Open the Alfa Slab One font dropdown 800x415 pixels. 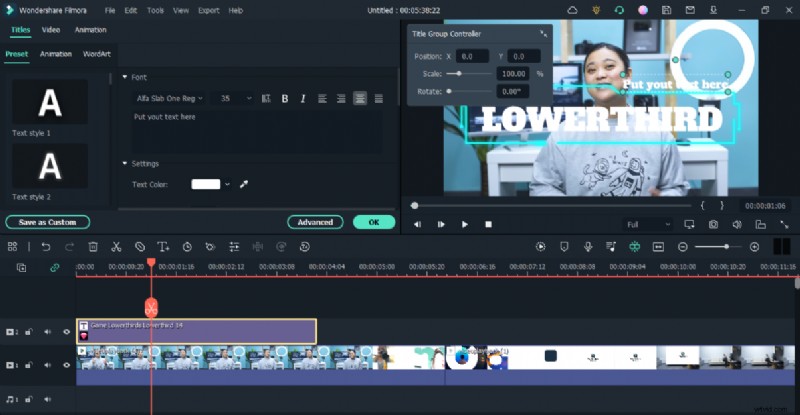coord(170,98)
